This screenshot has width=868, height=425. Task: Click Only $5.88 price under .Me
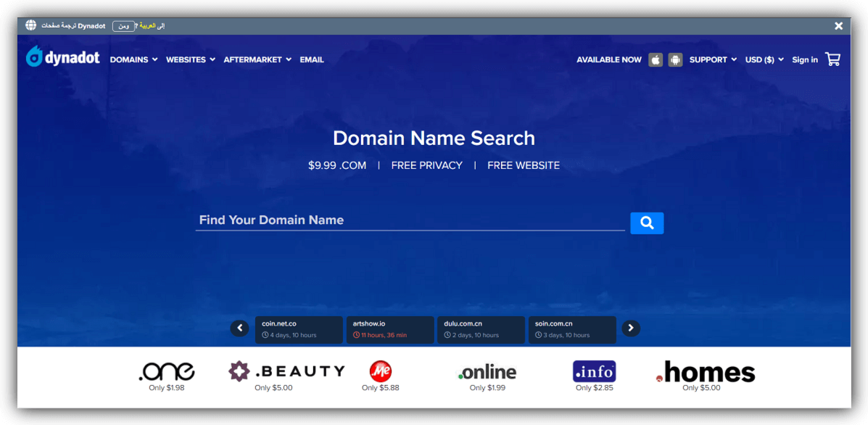pyautogui.click(x=380, y=388)
